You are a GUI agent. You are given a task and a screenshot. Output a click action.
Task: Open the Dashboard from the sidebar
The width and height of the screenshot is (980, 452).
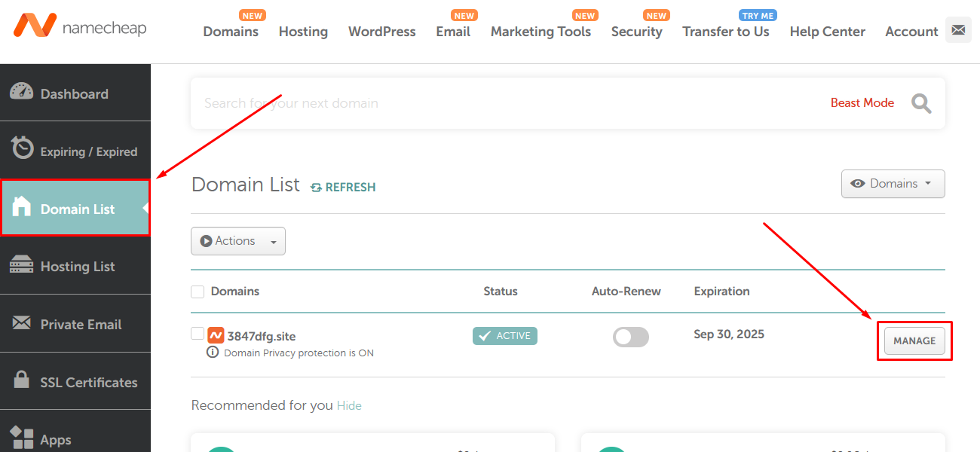[x=73, y=93]
